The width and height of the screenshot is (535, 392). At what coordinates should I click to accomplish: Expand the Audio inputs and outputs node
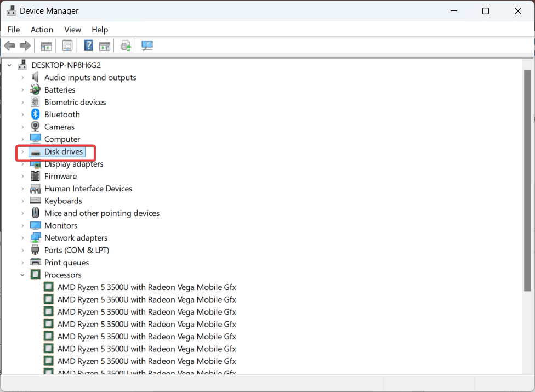(22, 78)
